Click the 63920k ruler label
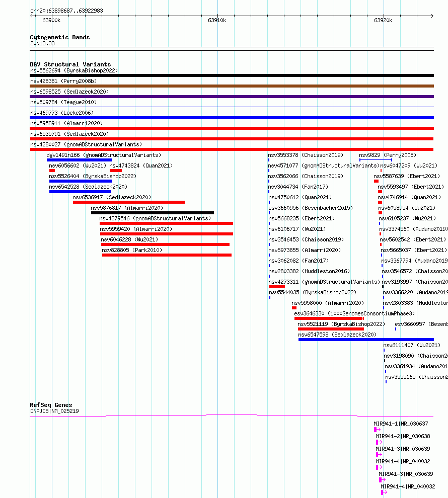The height and width of the screenshot is (498, 448). click(383, 20)
